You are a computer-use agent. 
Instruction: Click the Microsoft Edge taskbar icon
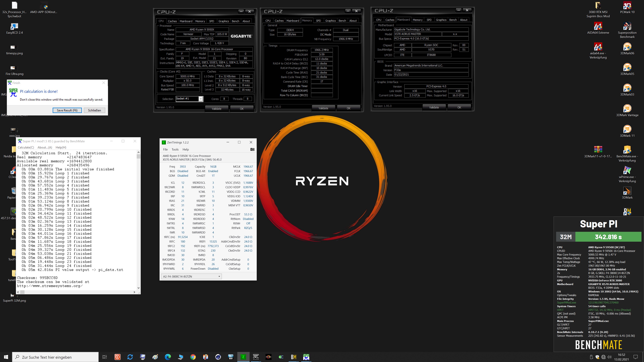pyautogui.click(x=168, y=357)
